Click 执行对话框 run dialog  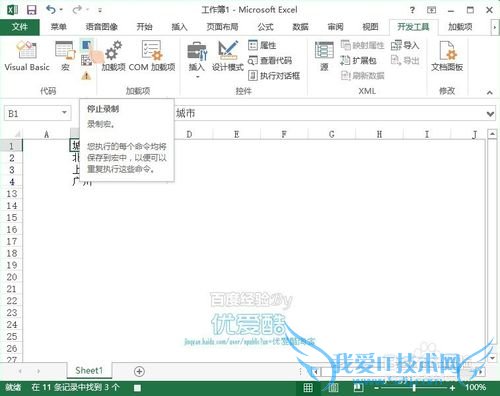(x=274, y=76)
